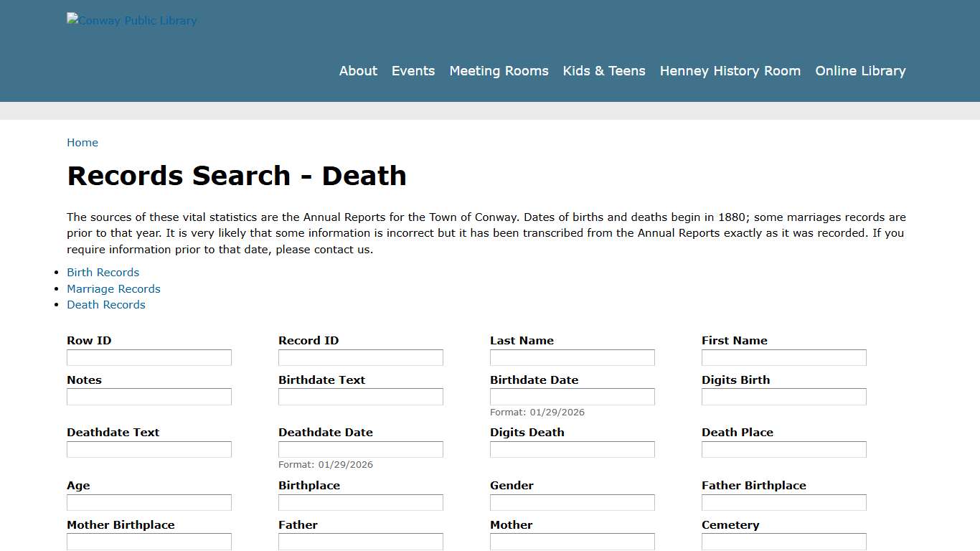Click the Gender input field
Screen dimensions: 980x551
pos(572,502)
